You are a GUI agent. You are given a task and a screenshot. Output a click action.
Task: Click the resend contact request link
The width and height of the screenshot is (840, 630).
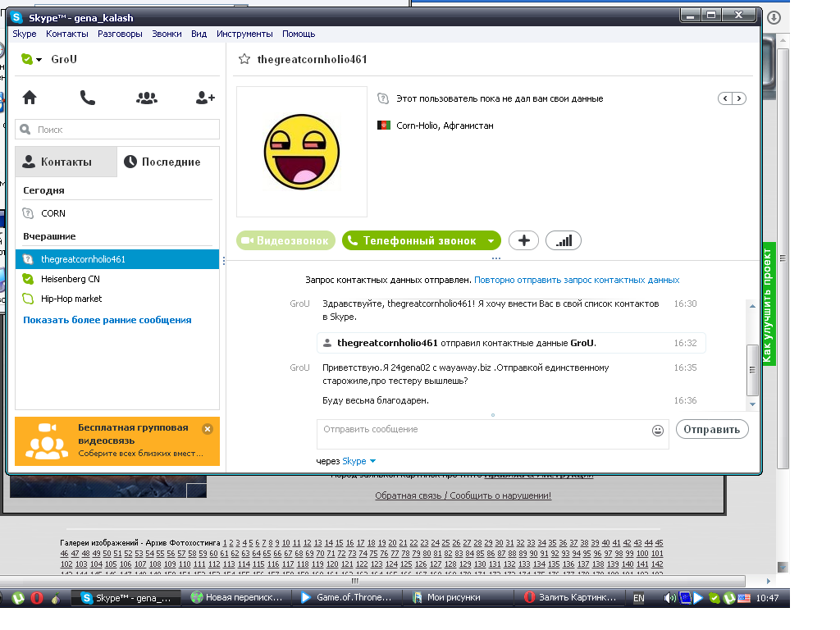(577, 280)
